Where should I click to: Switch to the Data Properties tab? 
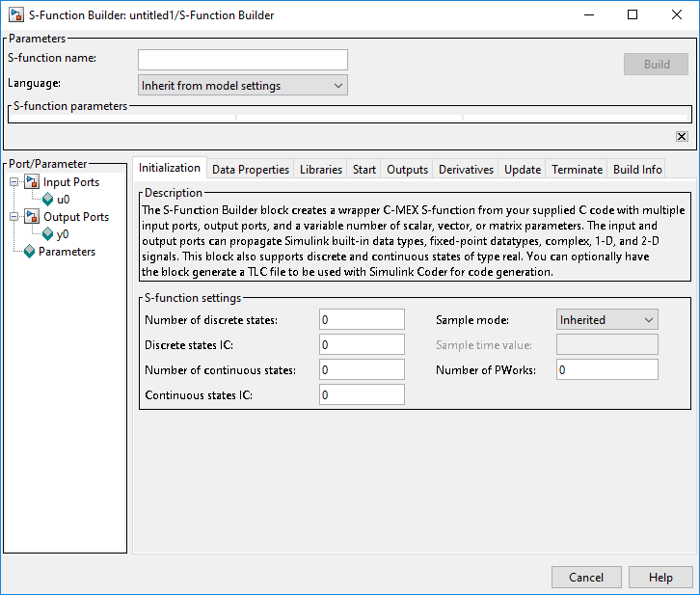tap(251, 170)
